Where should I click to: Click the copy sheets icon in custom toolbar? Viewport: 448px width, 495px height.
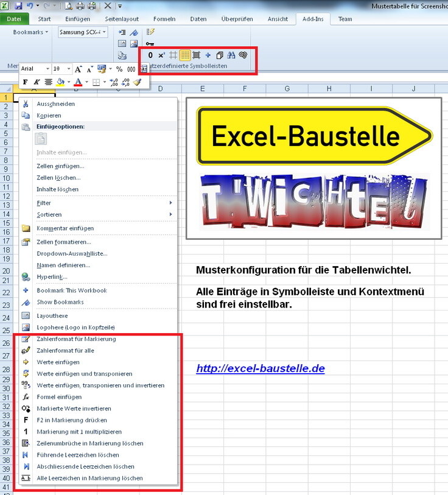click(220, 55)
